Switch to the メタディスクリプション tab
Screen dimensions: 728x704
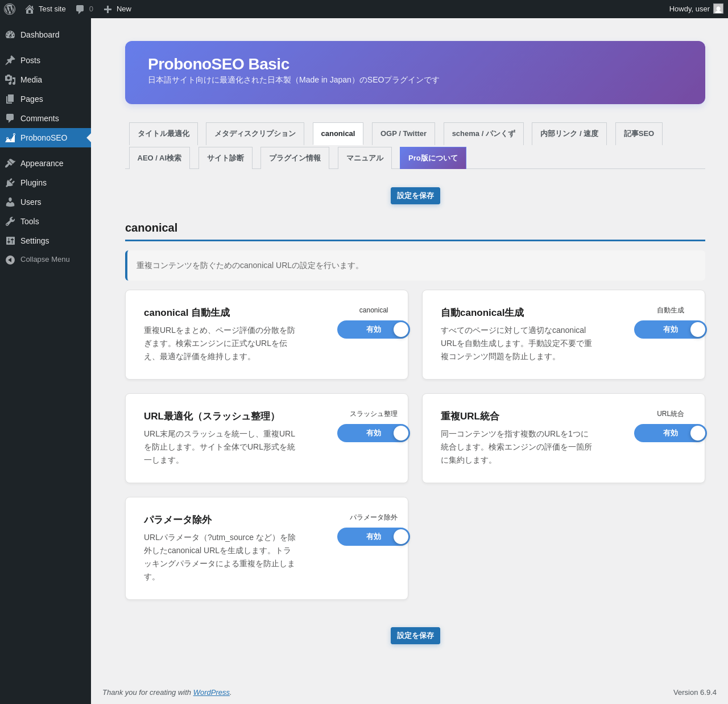(255, 134)
